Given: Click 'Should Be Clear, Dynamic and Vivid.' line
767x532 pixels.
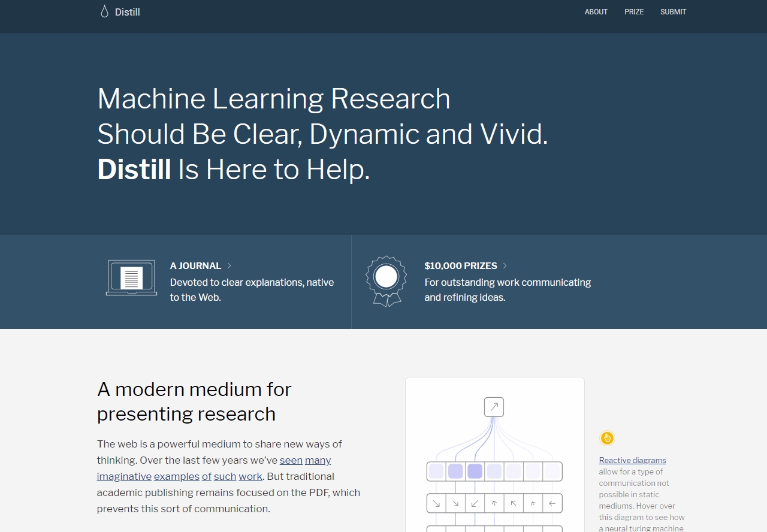Looking at the screenshot, I should tap(322, 134).
